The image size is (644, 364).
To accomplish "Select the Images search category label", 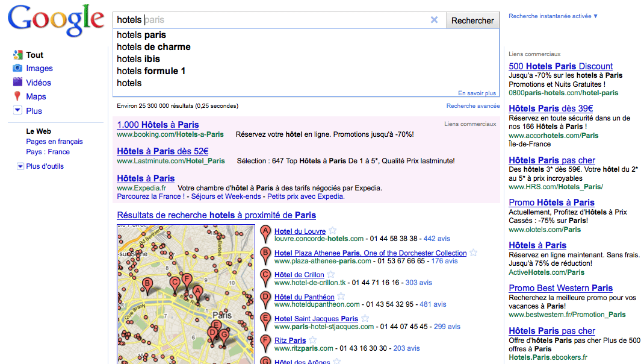I will click(x=40, y=68).
